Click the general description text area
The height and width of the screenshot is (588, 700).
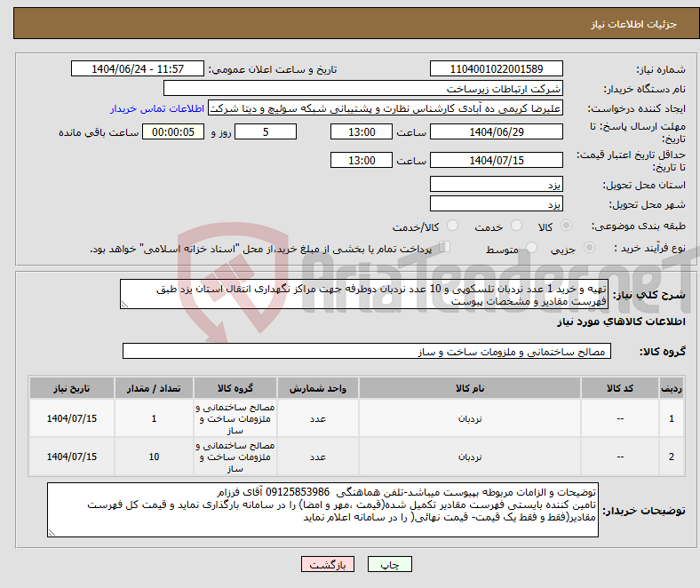tap(364, 294)
